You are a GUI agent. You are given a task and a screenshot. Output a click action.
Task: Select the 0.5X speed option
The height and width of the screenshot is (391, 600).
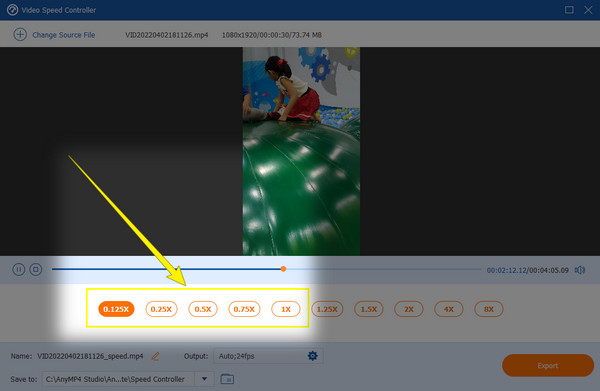coord(203,309)
